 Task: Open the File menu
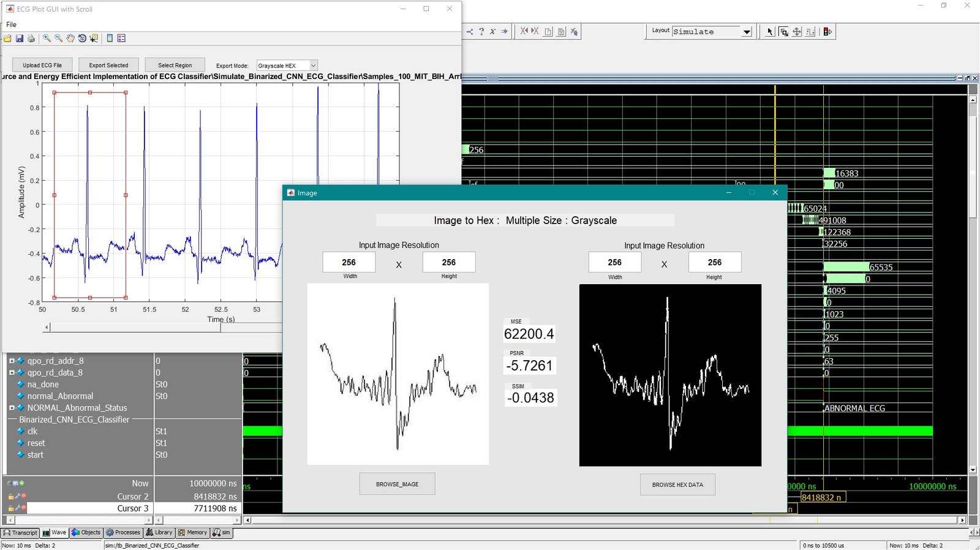(11, 24)
